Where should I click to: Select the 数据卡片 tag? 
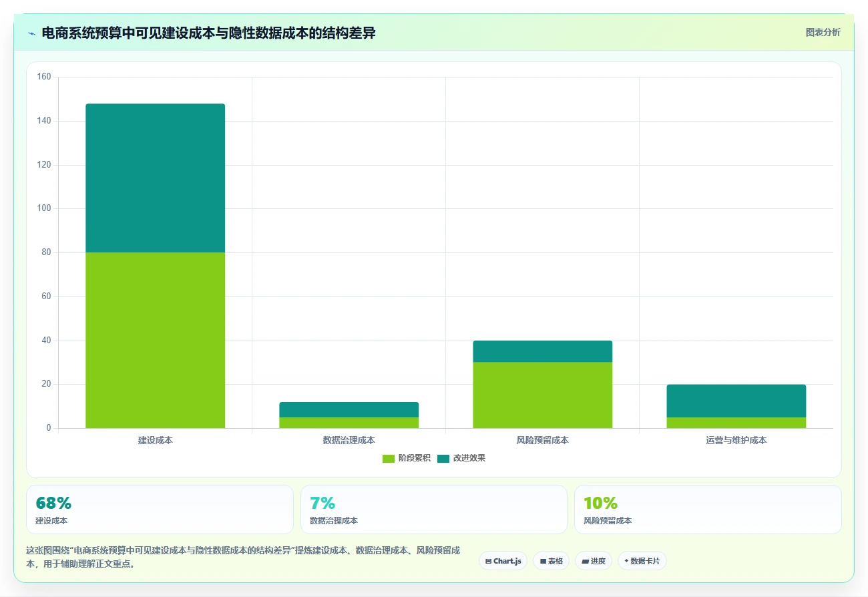pos(642,561)
